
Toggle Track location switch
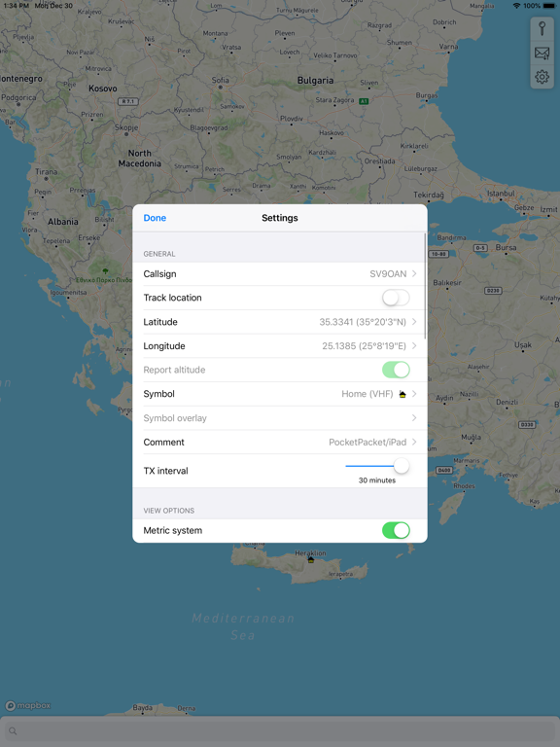pyautogui.click(x=396, y=298)
